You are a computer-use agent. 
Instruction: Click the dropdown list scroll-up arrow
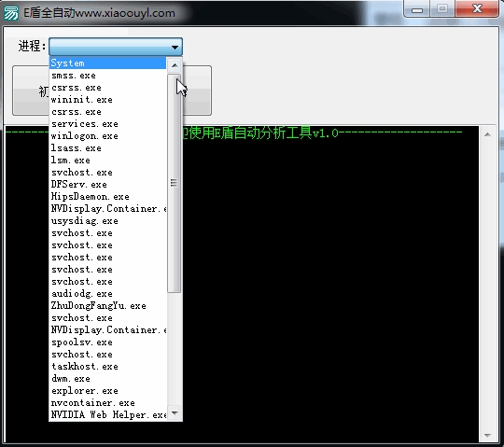175,65
